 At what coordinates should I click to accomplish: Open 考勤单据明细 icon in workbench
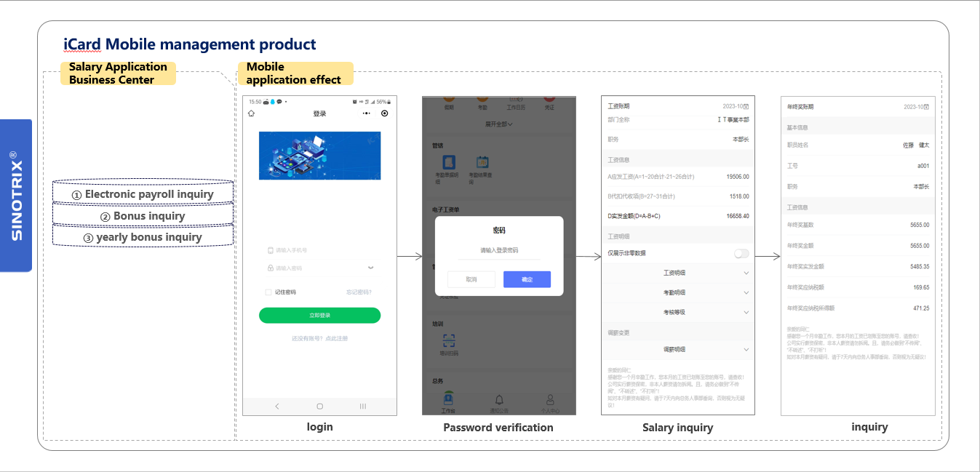[450, 163]
